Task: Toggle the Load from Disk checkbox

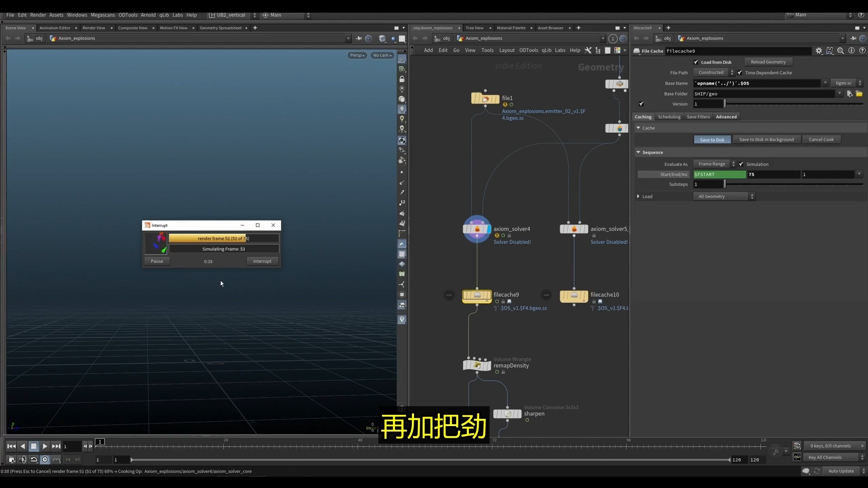Action: coord(696,62)
